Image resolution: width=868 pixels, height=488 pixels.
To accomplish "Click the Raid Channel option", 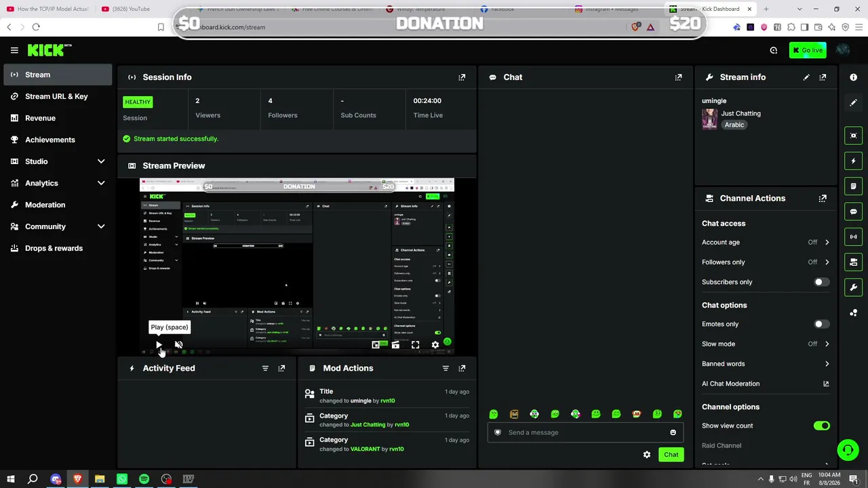I will [722, 445].
